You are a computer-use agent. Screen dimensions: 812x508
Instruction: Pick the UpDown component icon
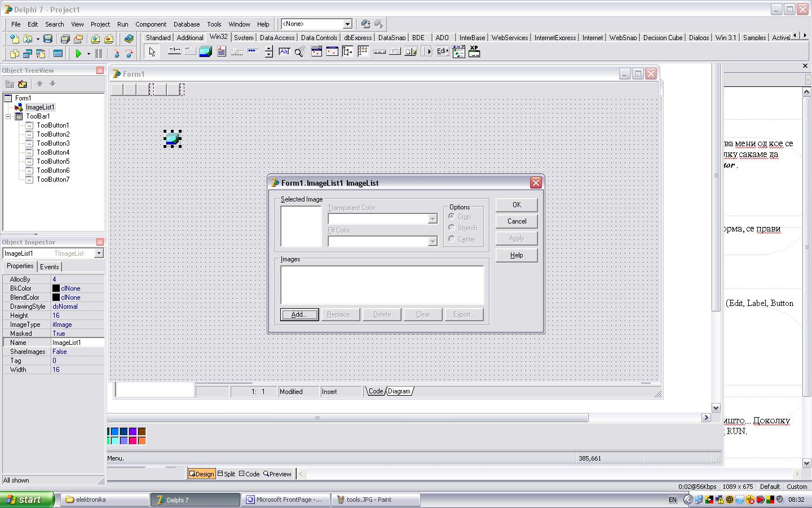[269, 52]
